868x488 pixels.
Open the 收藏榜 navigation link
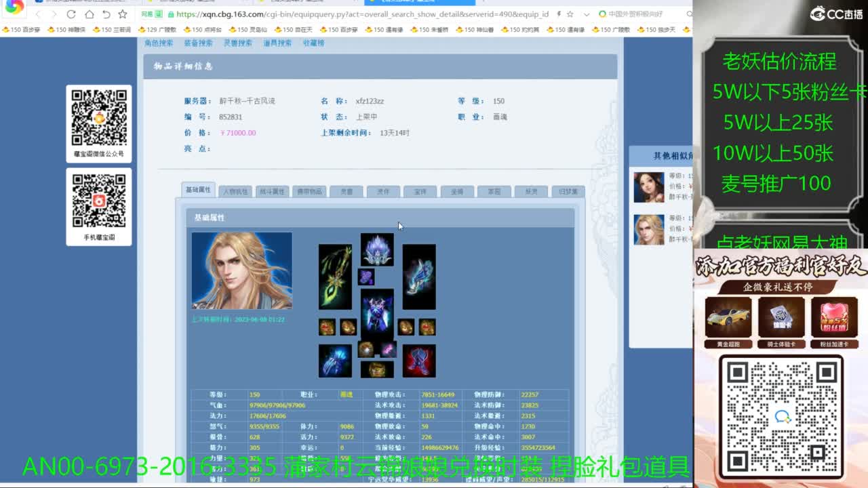click(x=313, y=43)
